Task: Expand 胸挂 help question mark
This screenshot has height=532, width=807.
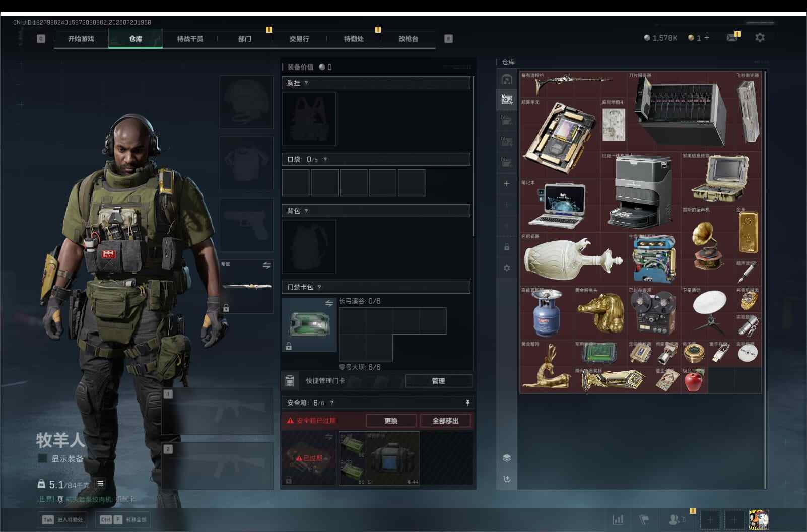Action: pyautogui.click(x=306, y=83)
